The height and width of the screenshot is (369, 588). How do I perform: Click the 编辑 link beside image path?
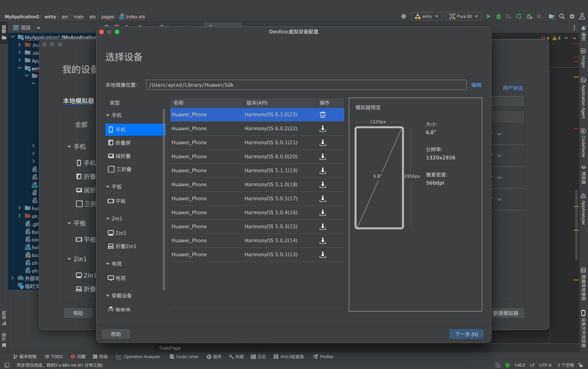click(476, 85)
